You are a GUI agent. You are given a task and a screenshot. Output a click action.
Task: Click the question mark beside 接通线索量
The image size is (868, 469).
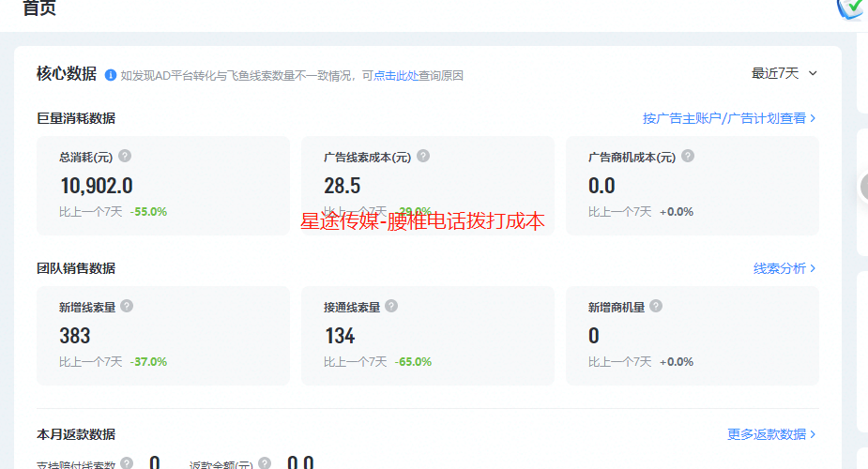[x=391, y=306]
